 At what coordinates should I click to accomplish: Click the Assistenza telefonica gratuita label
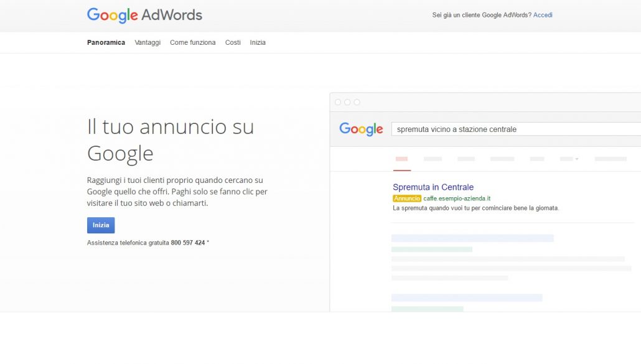(128, 243)
